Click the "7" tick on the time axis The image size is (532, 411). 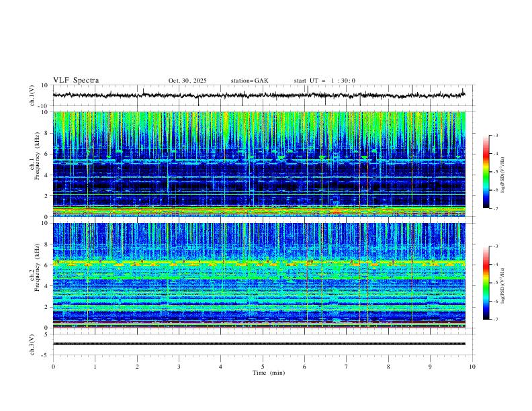(347, 367)
